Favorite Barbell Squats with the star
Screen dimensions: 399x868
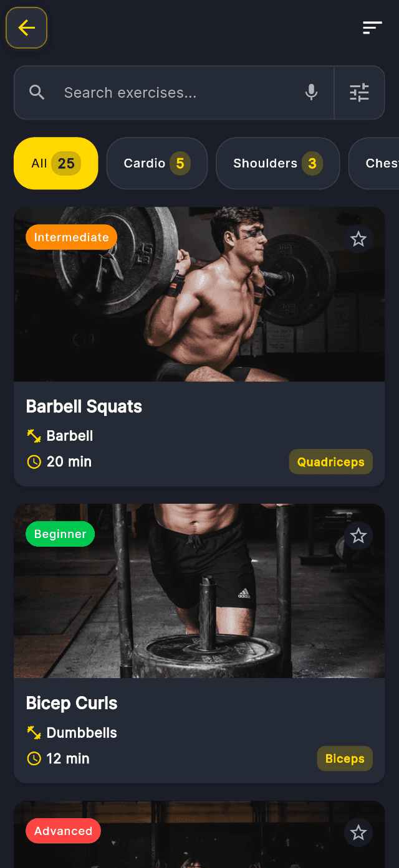tap(358, 239)
